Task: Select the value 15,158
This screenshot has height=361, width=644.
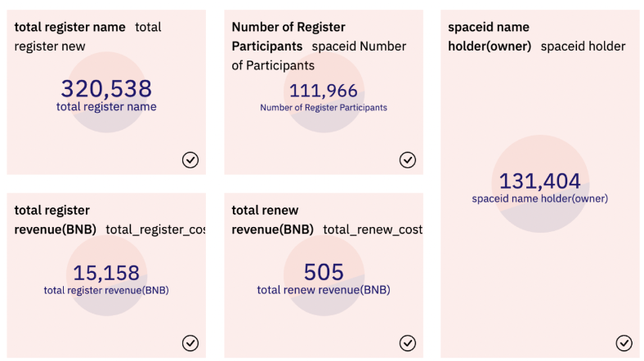Action: [106, 273]
